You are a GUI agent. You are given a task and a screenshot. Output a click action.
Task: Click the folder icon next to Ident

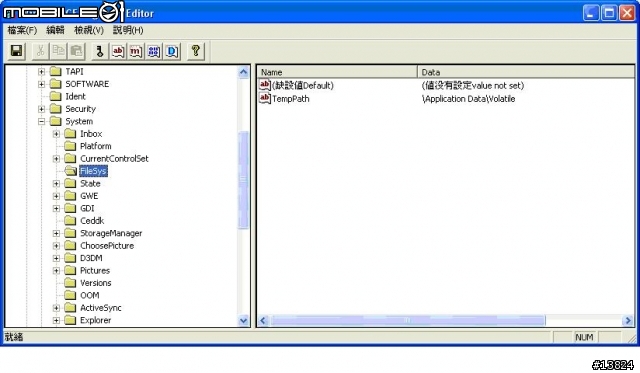point(55,96)
